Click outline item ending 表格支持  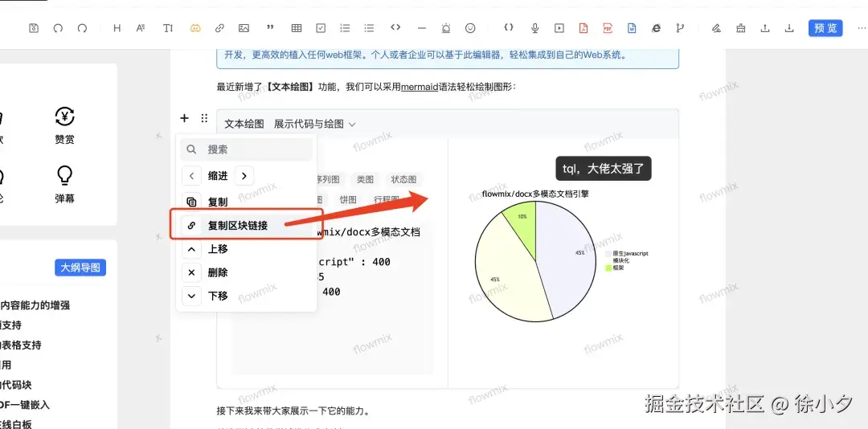(20, 345)
